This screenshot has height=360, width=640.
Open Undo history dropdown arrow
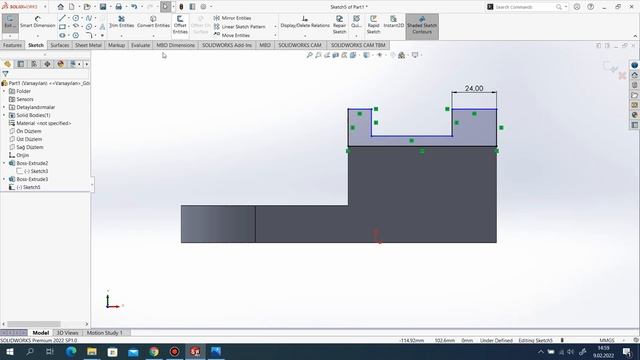point(141,7)
